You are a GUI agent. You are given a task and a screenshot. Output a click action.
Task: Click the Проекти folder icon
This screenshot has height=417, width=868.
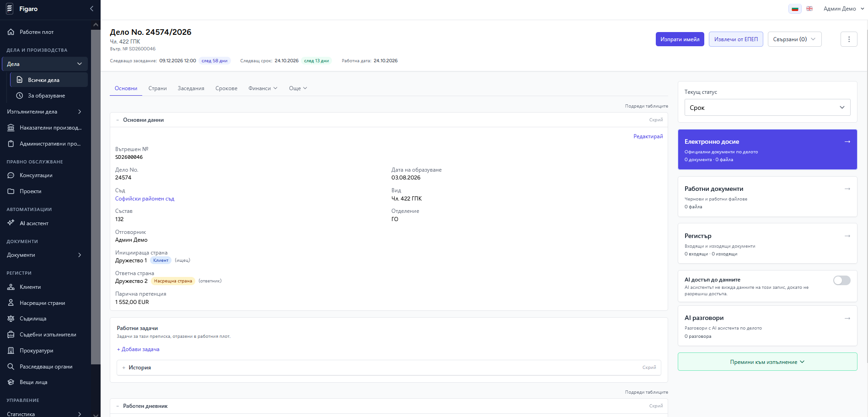tap(11, 191)
